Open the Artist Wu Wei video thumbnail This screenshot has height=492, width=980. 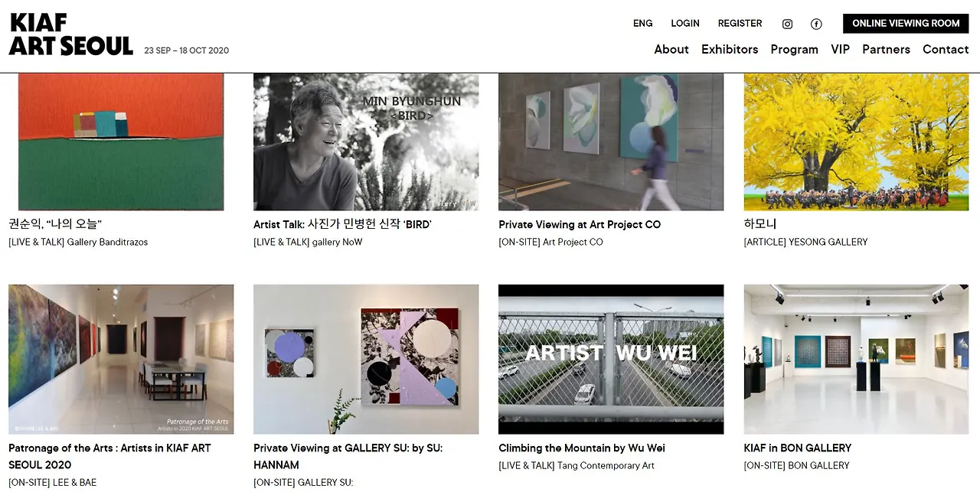611,359
